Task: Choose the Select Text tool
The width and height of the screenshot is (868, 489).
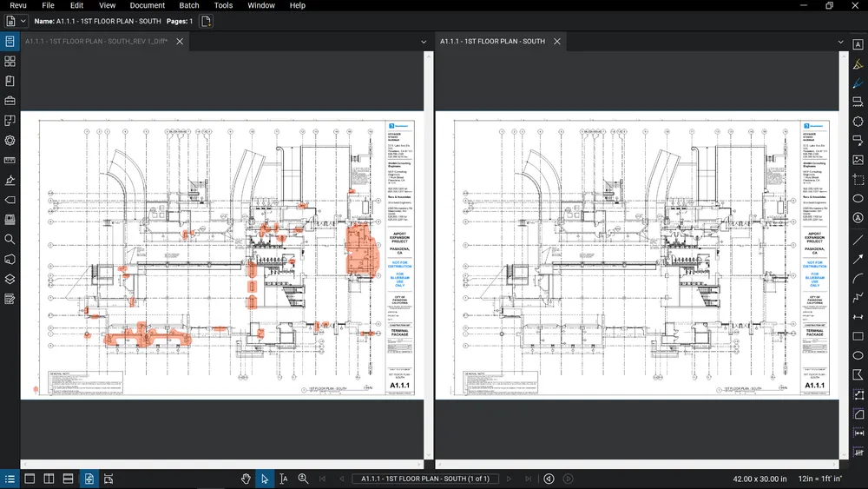Action: click(x=284, y=479)
